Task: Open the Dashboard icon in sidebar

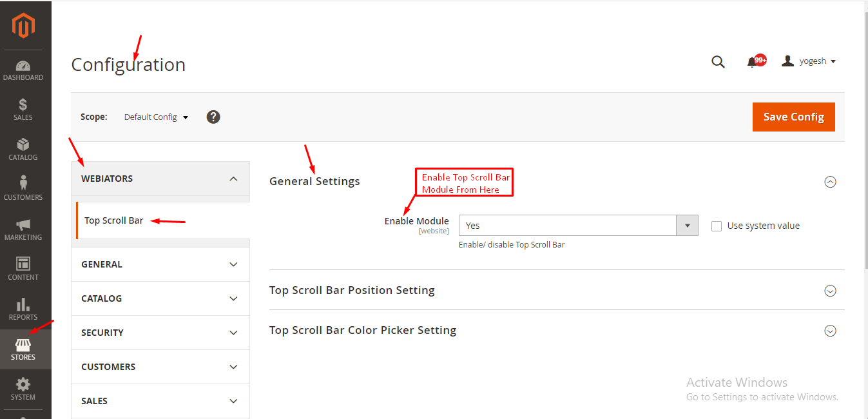Action: click(x=23, y=66)
